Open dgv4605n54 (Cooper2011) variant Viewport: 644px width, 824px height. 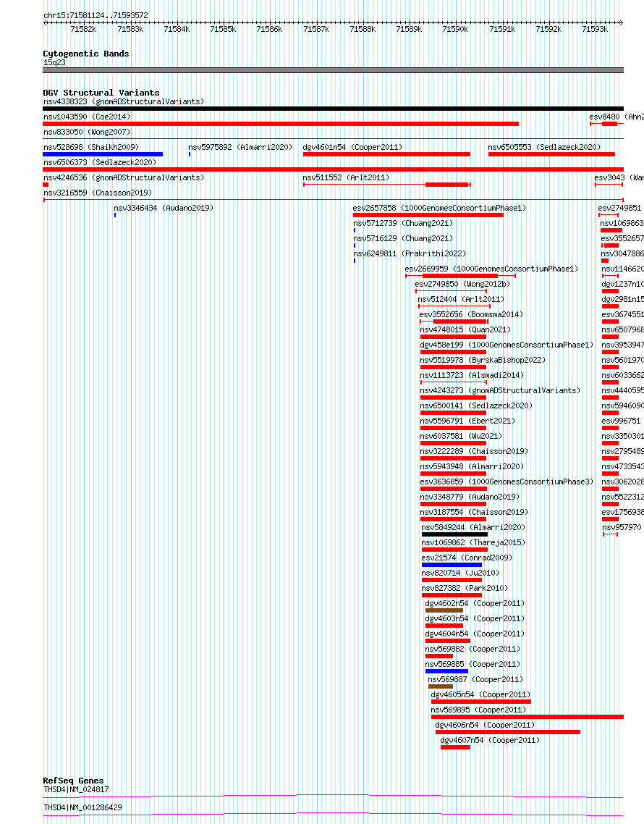[x=480, y=696]
